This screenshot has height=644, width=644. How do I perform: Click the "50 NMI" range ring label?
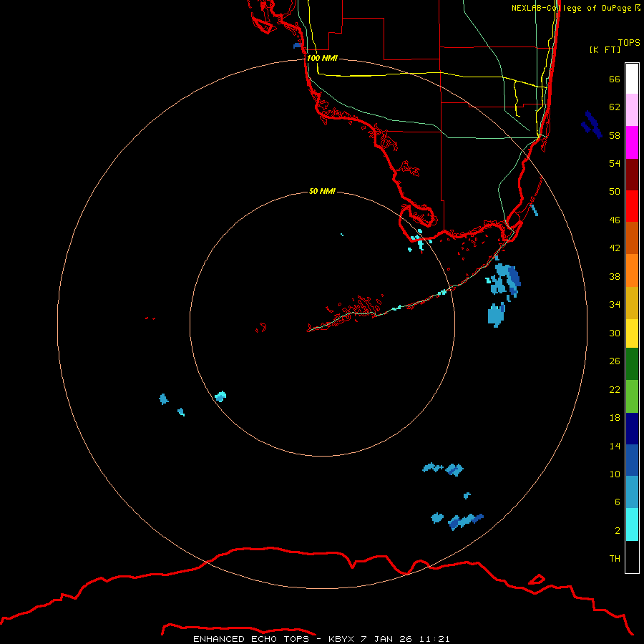tap(322, 191)
